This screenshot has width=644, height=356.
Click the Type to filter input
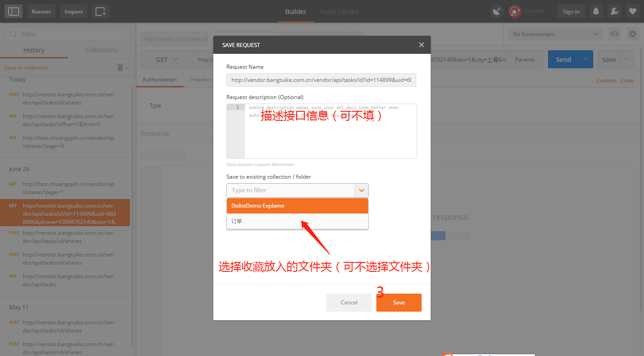click(x=291, y=190)
